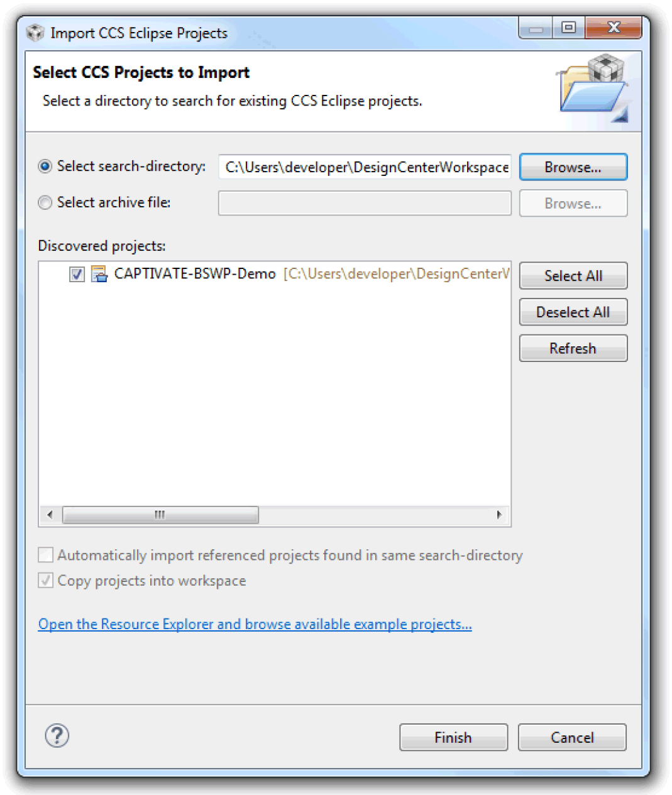Click the help question mark icon
This screenshot has width=672, height=795.
click(57, 735)
